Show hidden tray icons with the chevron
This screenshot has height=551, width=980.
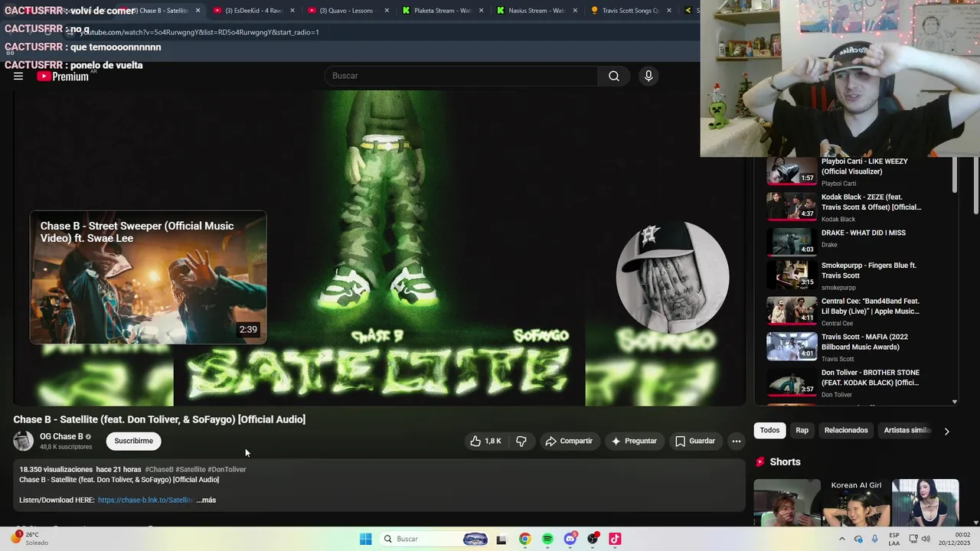pos(842,539)
